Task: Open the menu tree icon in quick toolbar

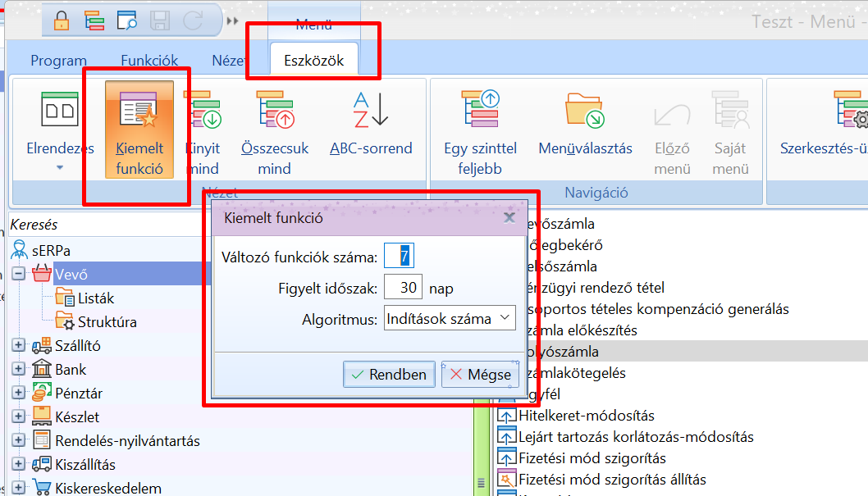Action: (94, 21)
